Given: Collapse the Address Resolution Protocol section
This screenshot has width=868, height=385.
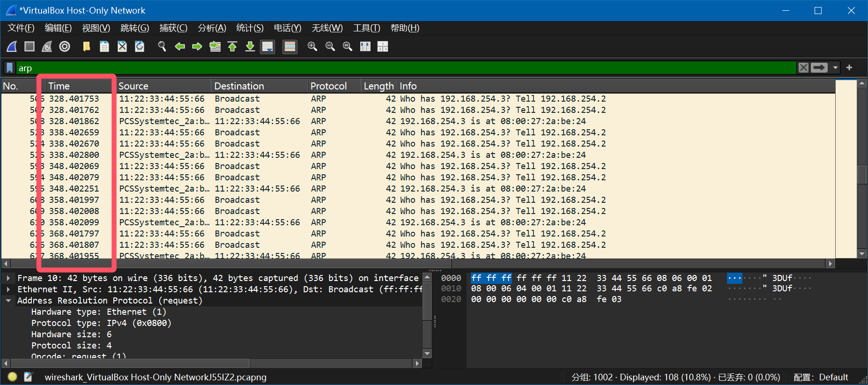Looking at the screenshot, I should pyautogui.click(x=8, y=301).
